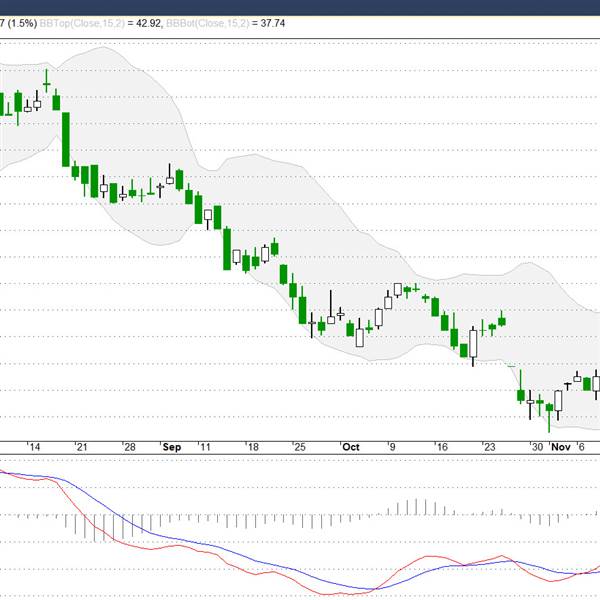Click date label 23 on the axis

pyautogui.click(x=490, y=447)
